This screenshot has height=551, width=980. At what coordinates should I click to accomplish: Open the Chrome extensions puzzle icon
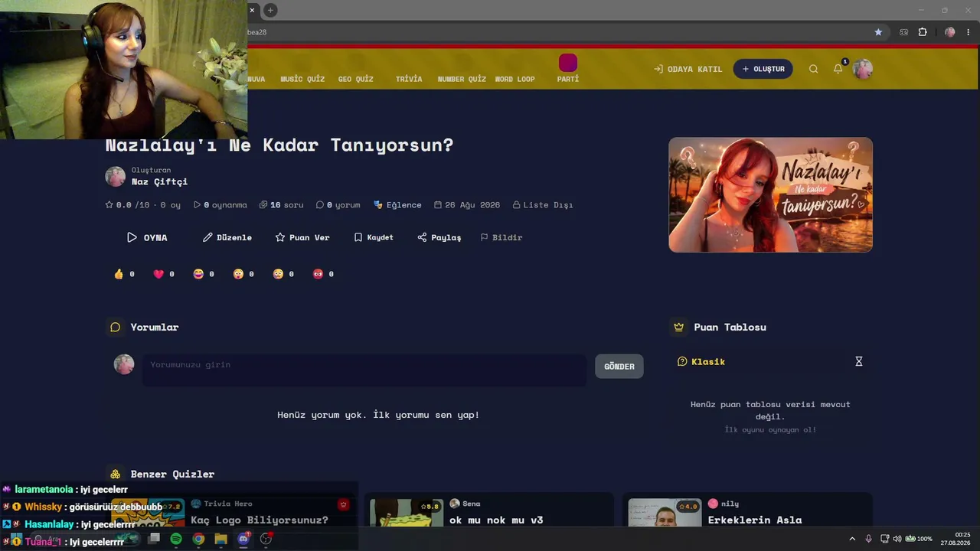point(923,32)
